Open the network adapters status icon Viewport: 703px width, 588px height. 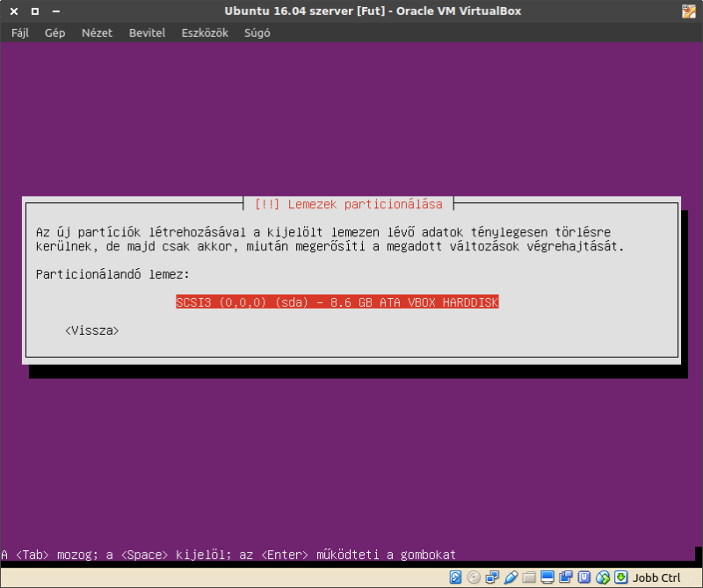(x=492, y=577)
